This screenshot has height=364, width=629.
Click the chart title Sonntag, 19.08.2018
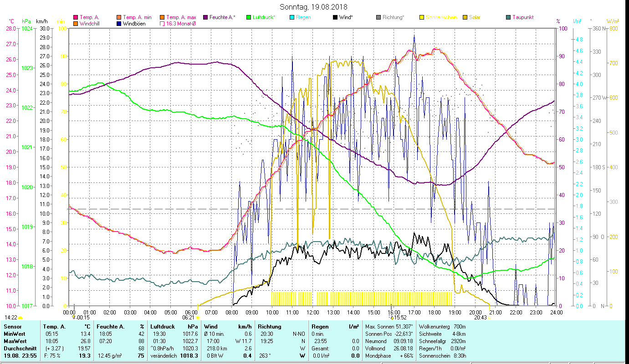[x=313, y=7]
